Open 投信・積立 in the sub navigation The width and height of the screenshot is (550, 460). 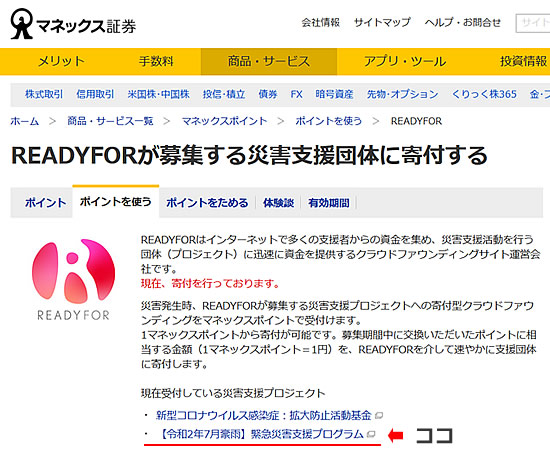(x=224, y=94)
